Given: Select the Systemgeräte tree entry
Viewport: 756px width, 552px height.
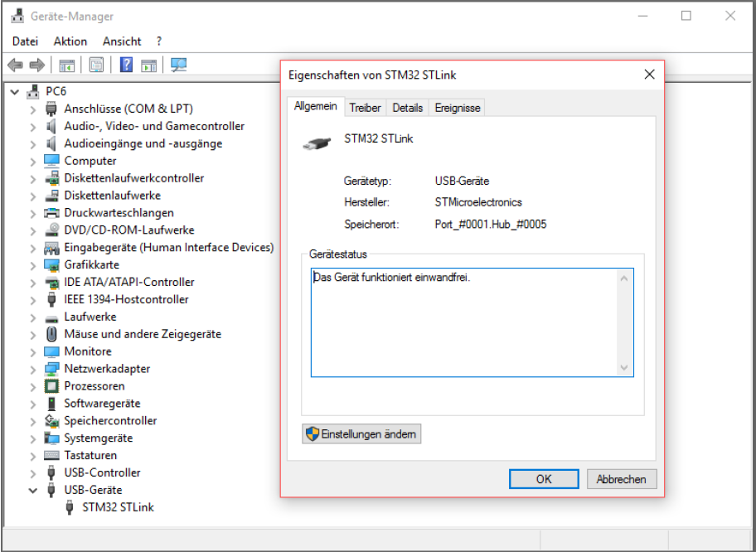Looking at the screenshot, I should tap(99, 438).
